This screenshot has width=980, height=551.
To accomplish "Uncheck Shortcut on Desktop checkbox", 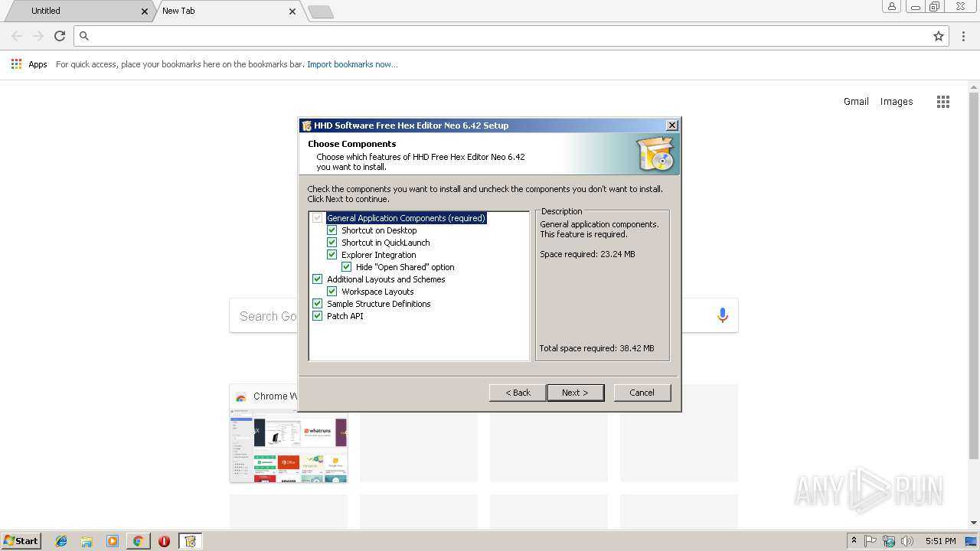I will [x=332, y=230].
